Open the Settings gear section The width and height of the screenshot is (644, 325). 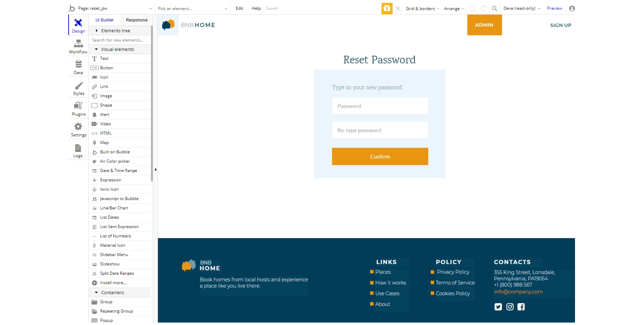78,130
